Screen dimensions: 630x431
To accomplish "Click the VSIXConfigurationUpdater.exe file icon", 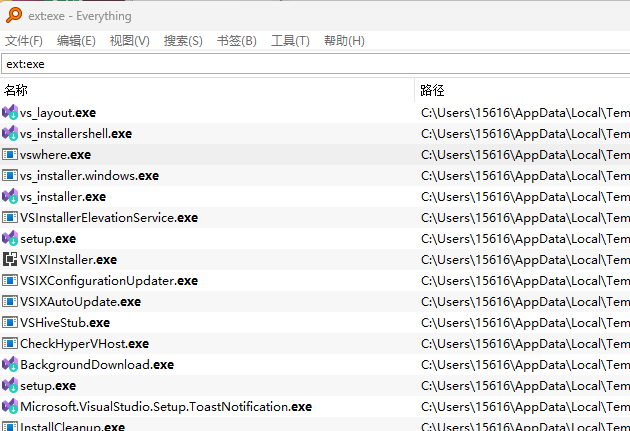I will pyautogui.click(x=10, y=280).
